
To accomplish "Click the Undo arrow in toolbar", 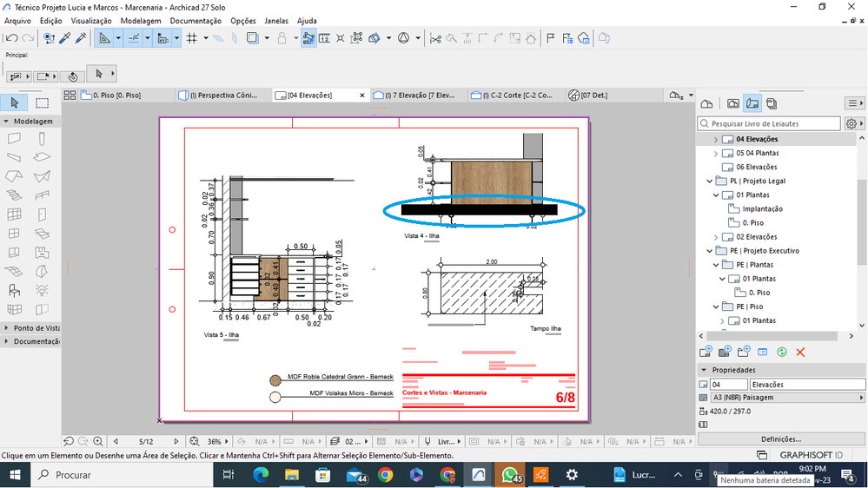I will 11,38.
